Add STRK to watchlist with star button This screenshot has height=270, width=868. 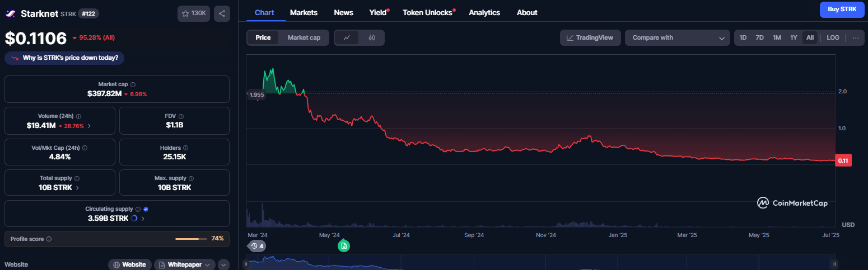[194, 13]
